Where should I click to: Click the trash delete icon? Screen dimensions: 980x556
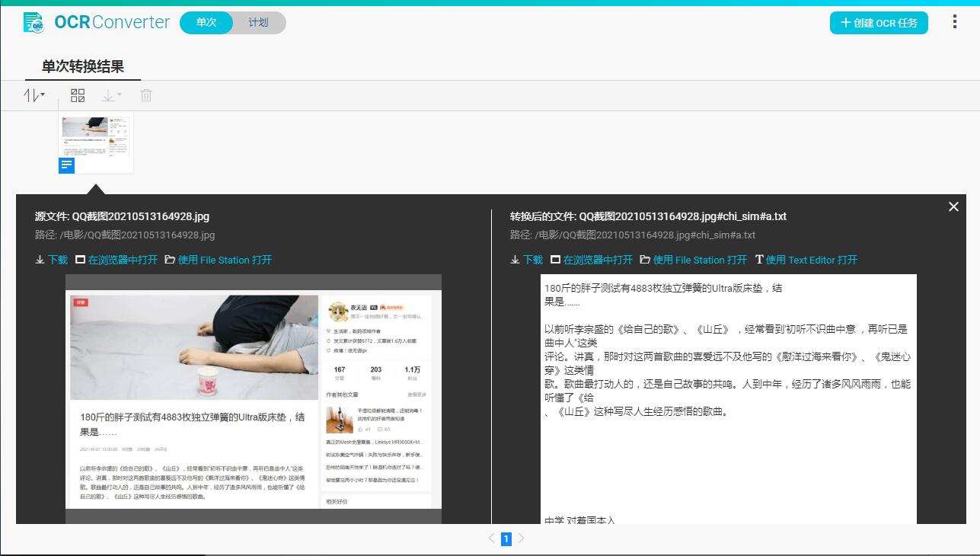point(145,95)
